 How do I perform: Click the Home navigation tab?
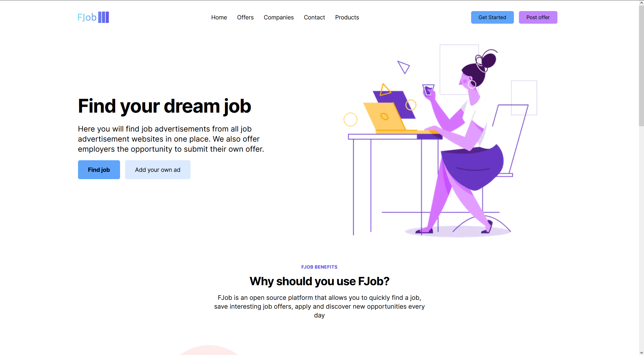(x=219, y=17)
